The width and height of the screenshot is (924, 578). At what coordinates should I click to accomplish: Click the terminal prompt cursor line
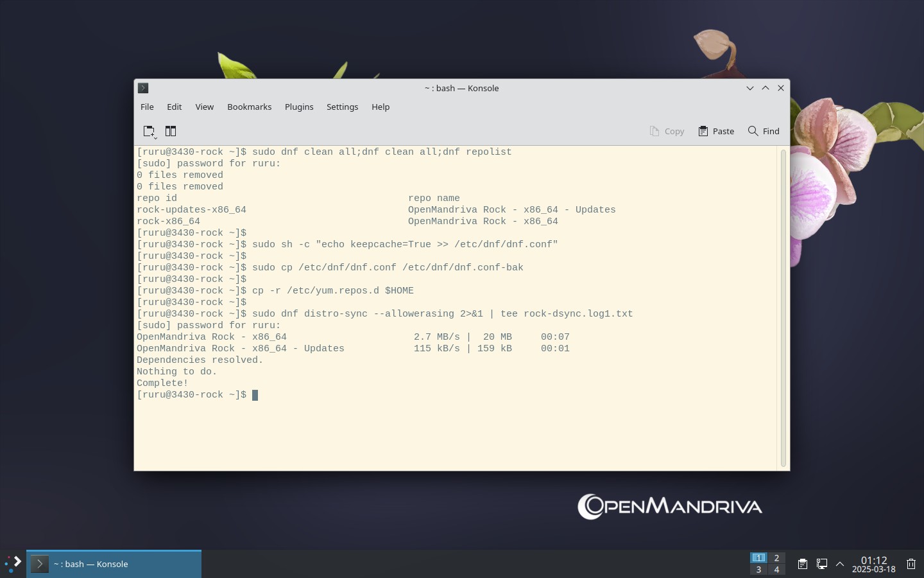[x=197, y=395]
